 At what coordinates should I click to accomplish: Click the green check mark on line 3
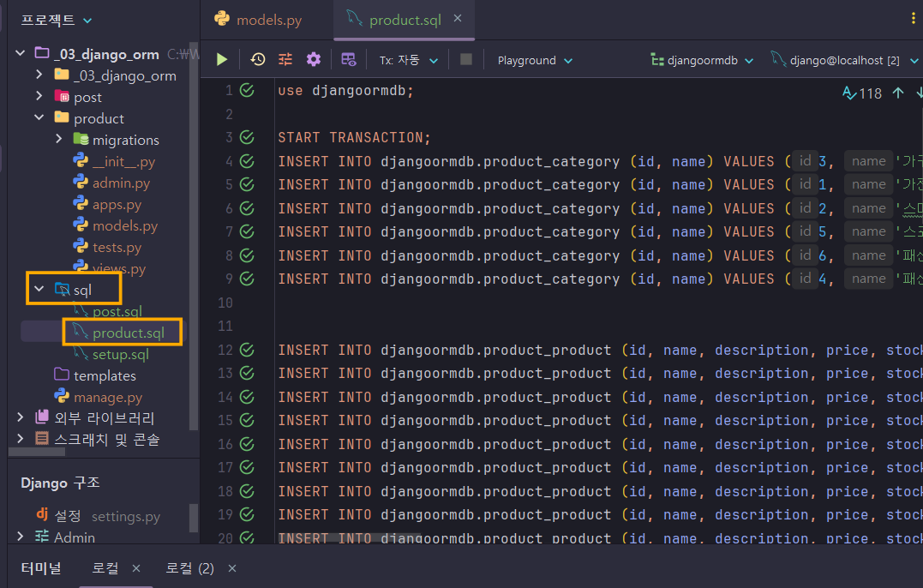click(248, 137)
